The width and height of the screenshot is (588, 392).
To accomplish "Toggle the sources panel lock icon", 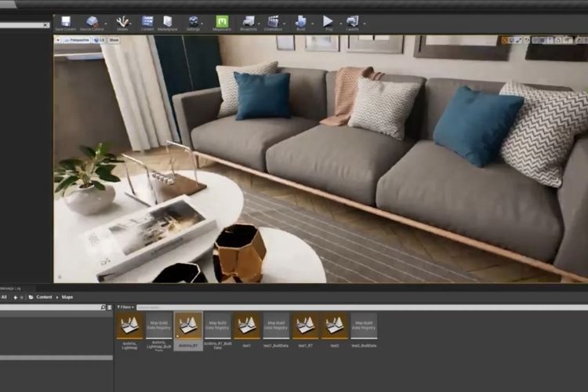I will pos(110,307).
